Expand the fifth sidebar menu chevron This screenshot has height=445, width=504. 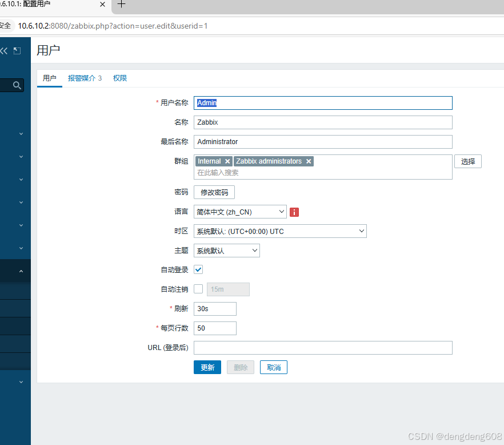21,225
